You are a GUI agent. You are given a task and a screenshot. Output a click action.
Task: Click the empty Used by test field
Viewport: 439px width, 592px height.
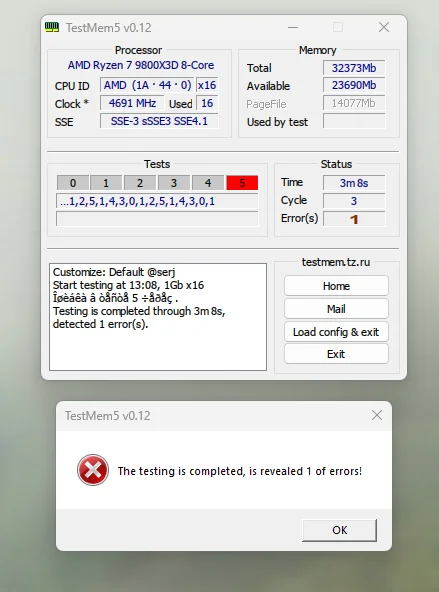coord(354,121)
